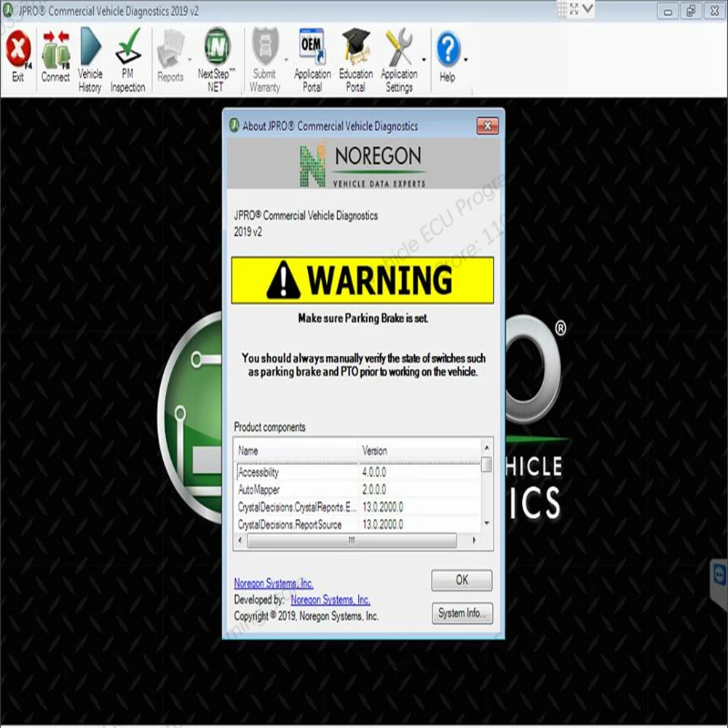Open the OEM Application Portal
728x728 pixels.
tap(312, 47)
